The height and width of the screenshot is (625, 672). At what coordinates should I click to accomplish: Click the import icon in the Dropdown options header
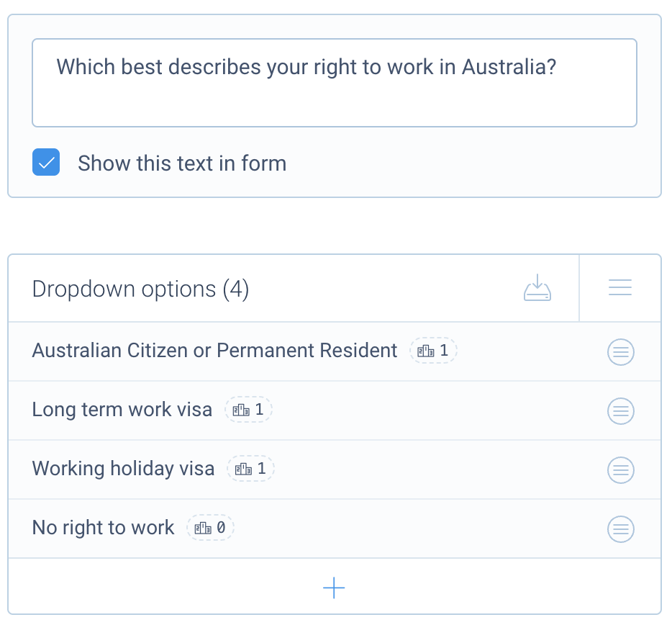pyautogui.click(x=537, y=287)
